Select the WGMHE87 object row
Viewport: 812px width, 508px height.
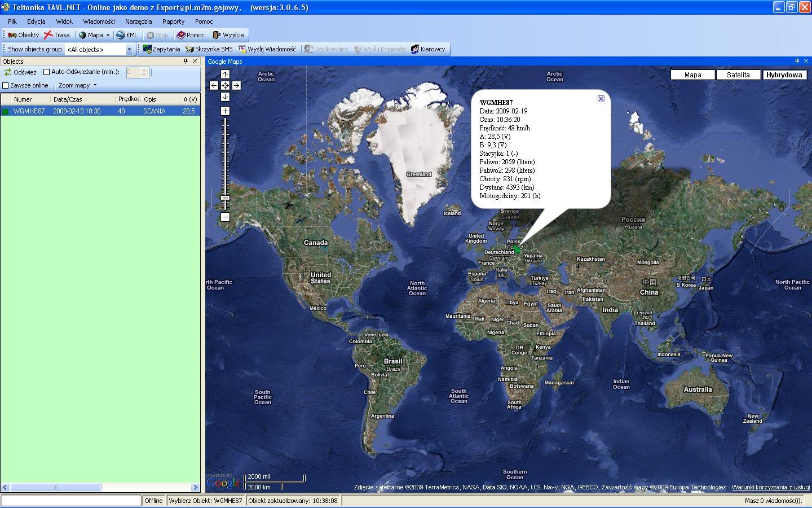coord(100,111)
